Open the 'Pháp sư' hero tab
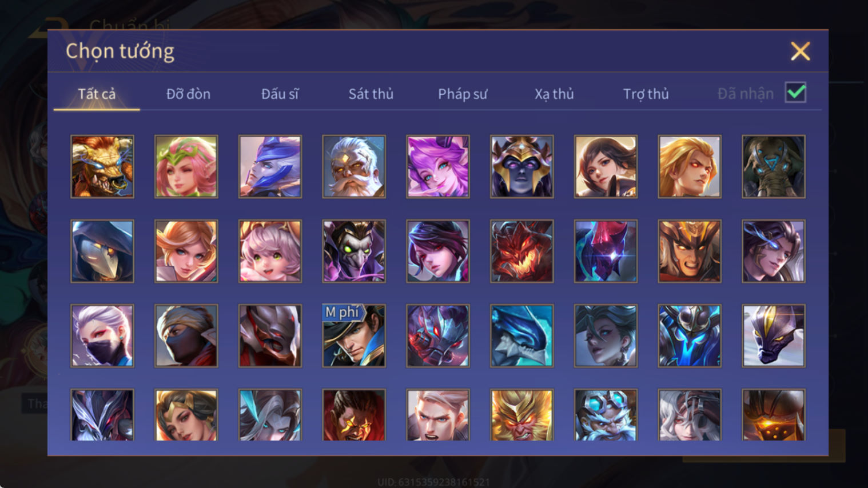868x488 pixels. point(463,94)
